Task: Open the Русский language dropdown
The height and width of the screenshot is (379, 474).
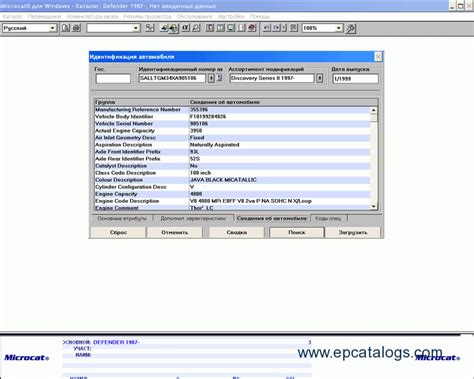Action: point(52,28)
